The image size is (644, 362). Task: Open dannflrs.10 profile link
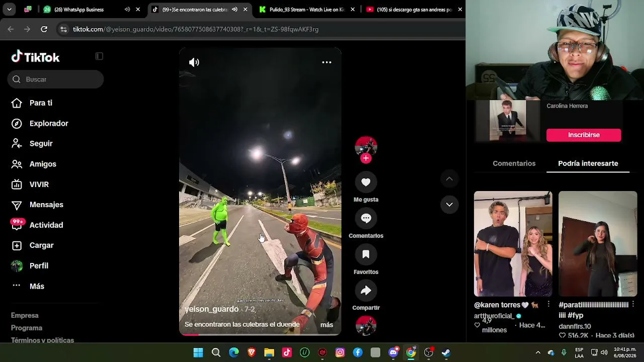pyautogui.click(x=575, y=326)
